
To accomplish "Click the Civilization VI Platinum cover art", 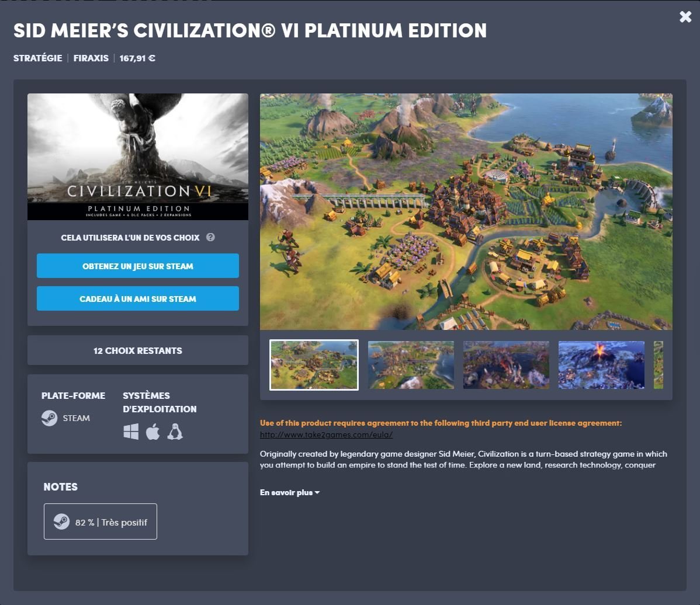I will click(137, 157).
